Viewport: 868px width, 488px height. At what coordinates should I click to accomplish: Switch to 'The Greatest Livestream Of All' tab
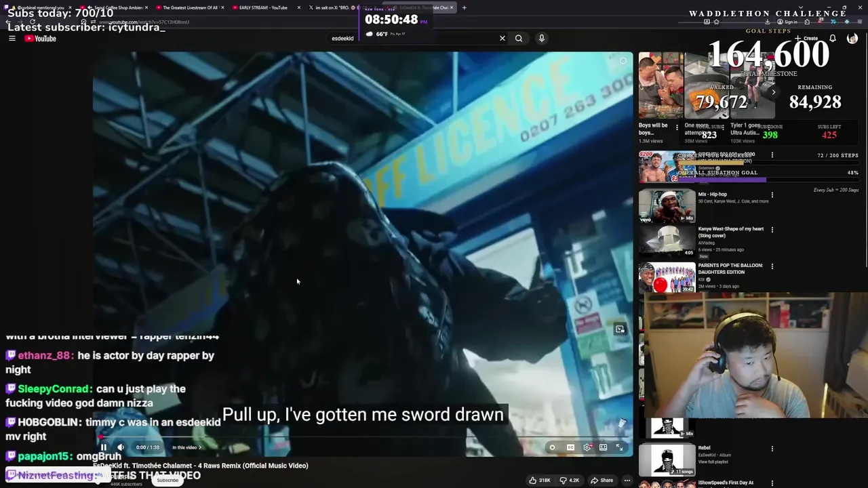coord(190,7)
